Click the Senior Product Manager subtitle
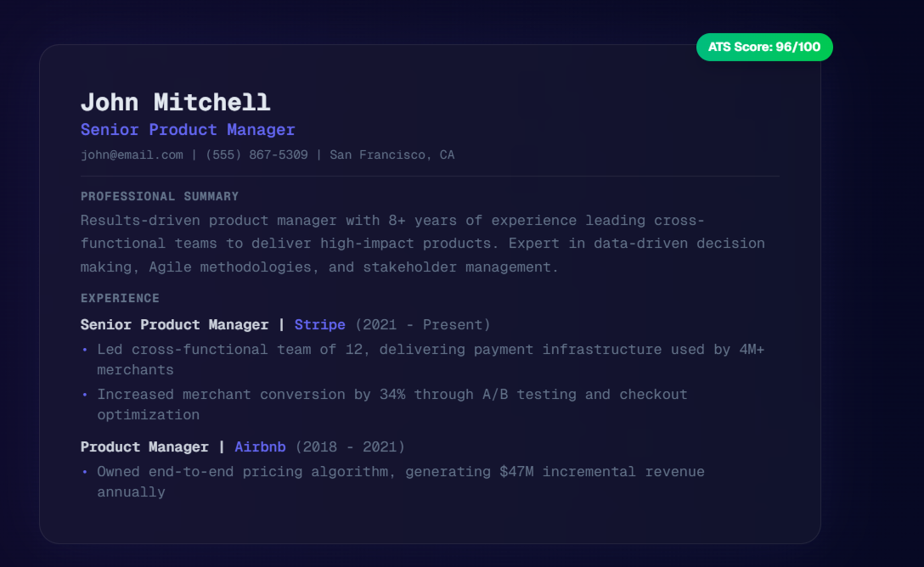 coord(188,130)
